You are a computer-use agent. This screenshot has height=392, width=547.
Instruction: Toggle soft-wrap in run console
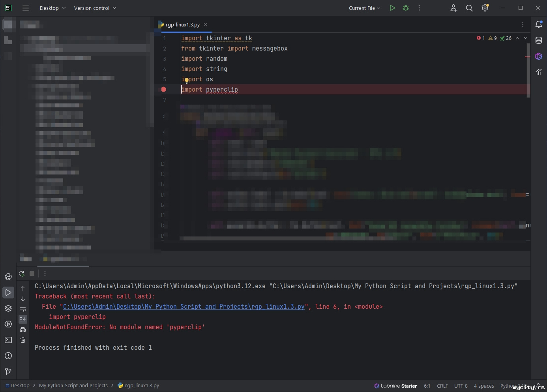pos(23,309)
